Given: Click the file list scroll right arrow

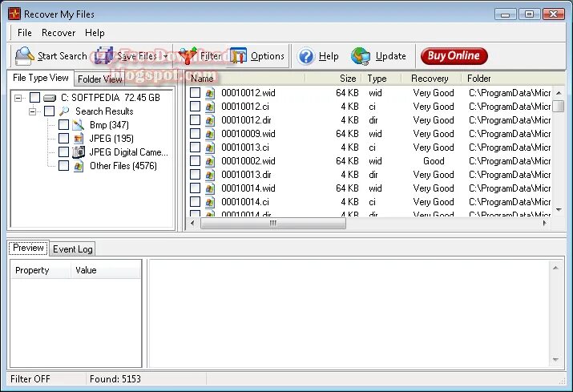Looking at the screenshot, I should coord(545,223).
